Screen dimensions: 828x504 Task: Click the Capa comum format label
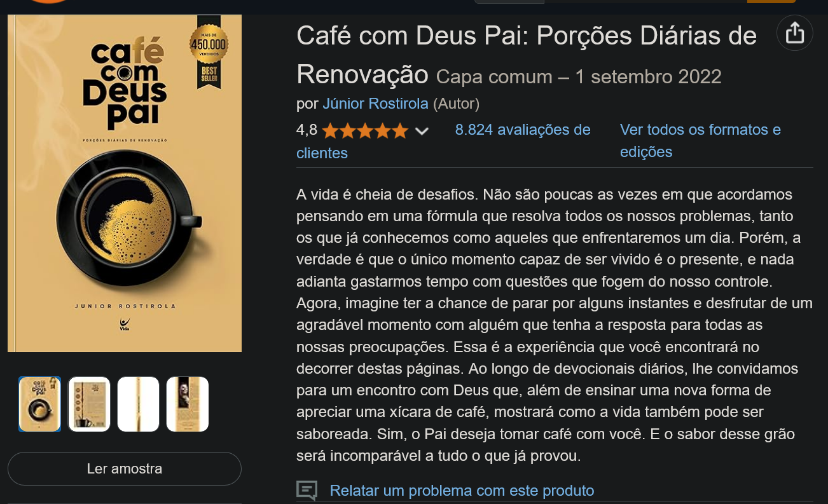click(x=494, y=77)
